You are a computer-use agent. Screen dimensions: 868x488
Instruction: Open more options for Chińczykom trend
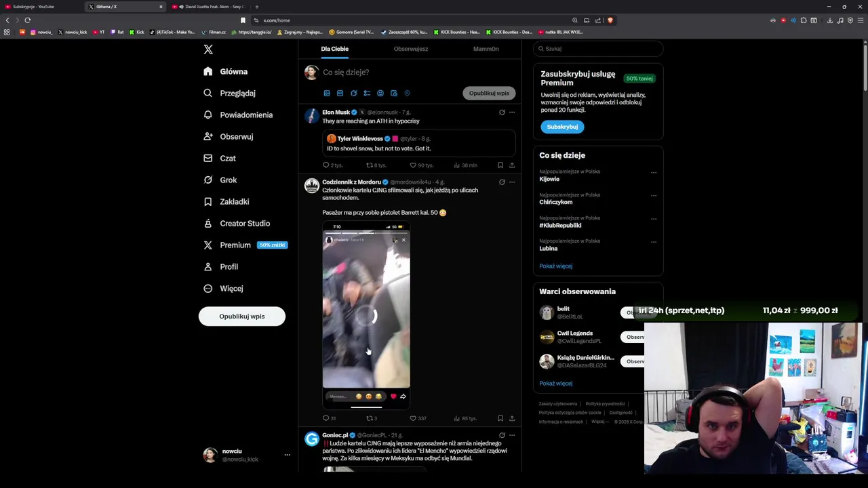(x=654, y=195)
